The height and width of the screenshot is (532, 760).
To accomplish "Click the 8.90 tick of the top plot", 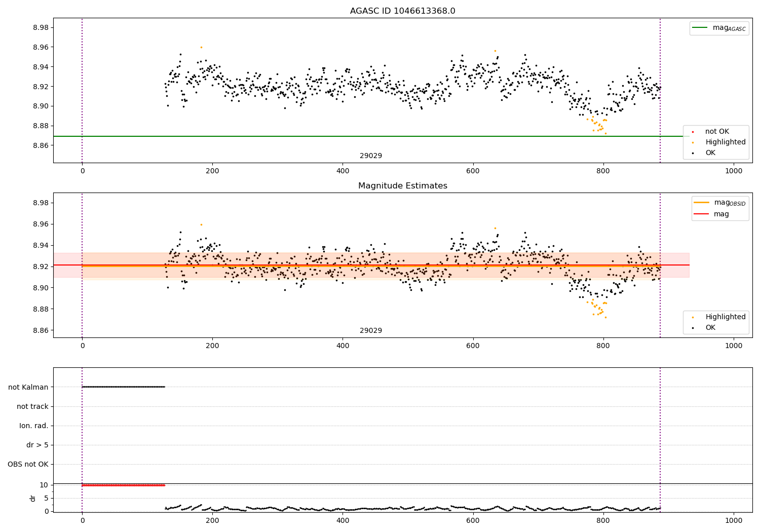I will click(x=40, y=106).
